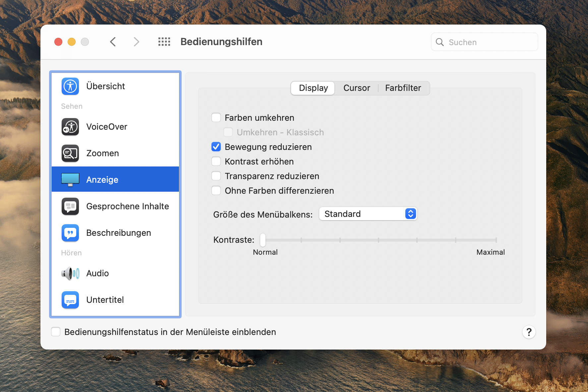Go back with the left chevron

coord(113,42)
